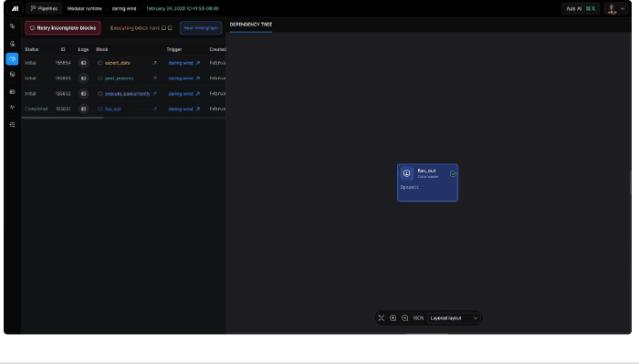Image resolution: width=639 pixels, height=364 pixels.
Task: Open the activity pulse sidebar icon
Action: point(12,107)
